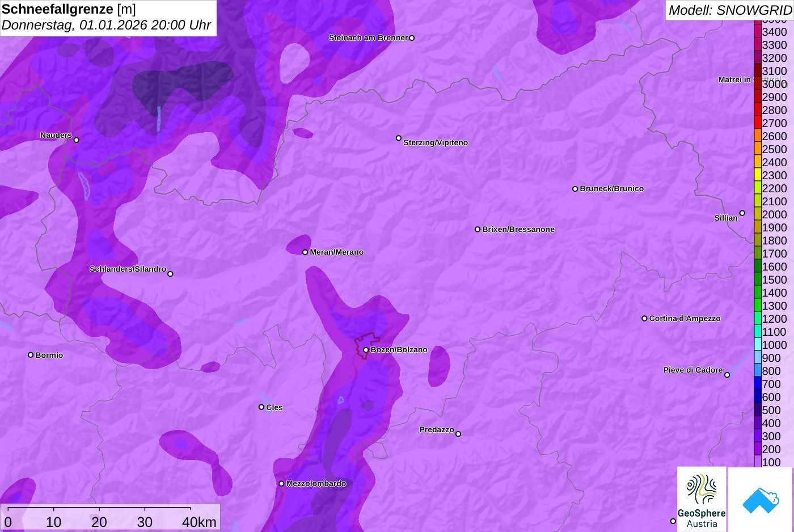Click the Meran/Merano town label

click(337, 252)
